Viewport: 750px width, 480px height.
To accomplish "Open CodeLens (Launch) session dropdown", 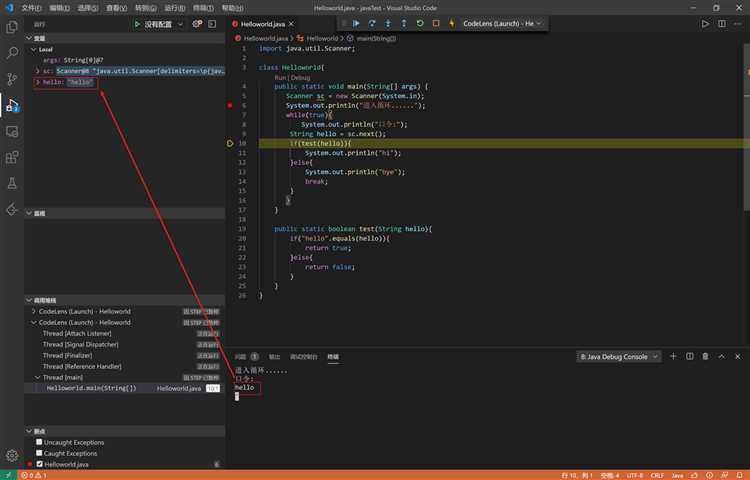I will (x=502, y=23).
